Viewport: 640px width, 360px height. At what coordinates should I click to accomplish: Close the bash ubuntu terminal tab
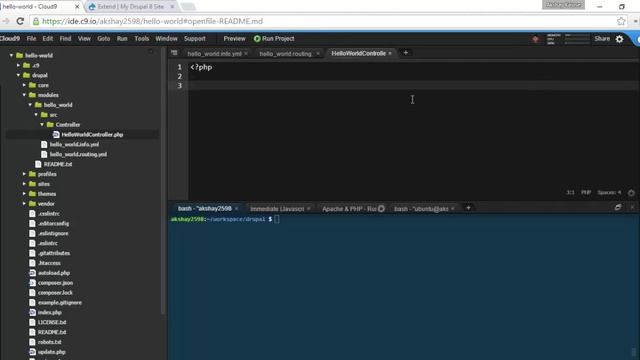click(x=453, y=209)
